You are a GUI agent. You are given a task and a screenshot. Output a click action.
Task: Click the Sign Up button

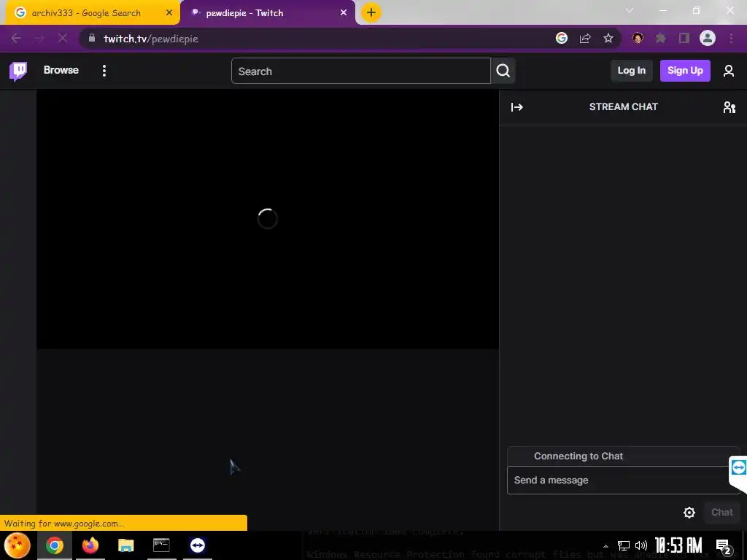coord(684,71)
